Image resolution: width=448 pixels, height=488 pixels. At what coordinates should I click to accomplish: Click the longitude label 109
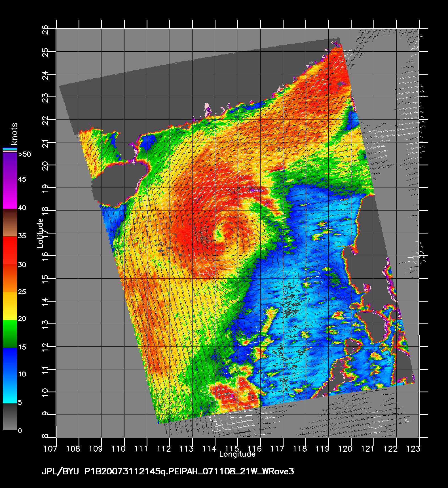(96, 449)
